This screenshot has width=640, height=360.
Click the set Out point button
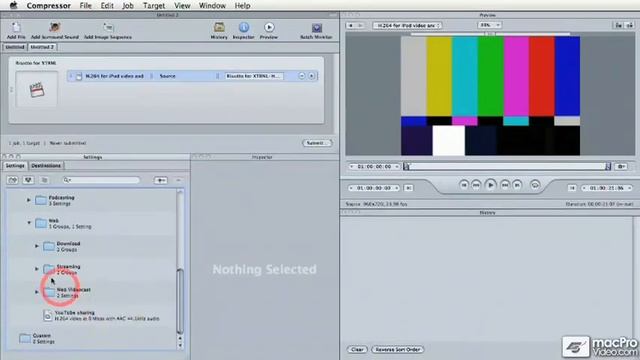point(572,188)
